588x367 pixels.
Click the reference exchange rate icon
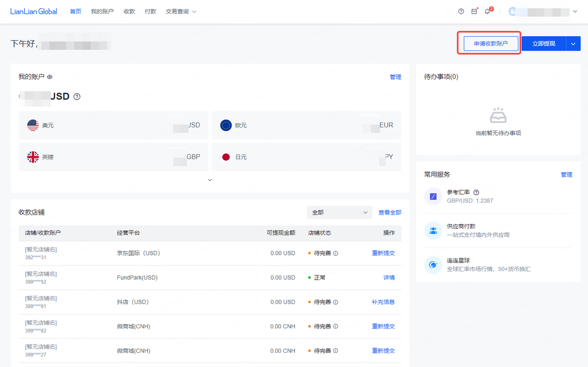click(x=433, y=197)
